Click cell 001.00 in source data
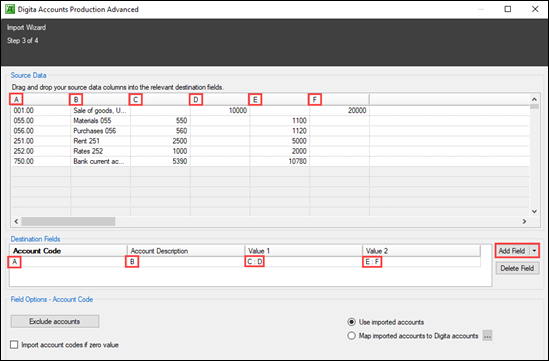This screenshot has width=549, height=361. (x=41, y=111)
